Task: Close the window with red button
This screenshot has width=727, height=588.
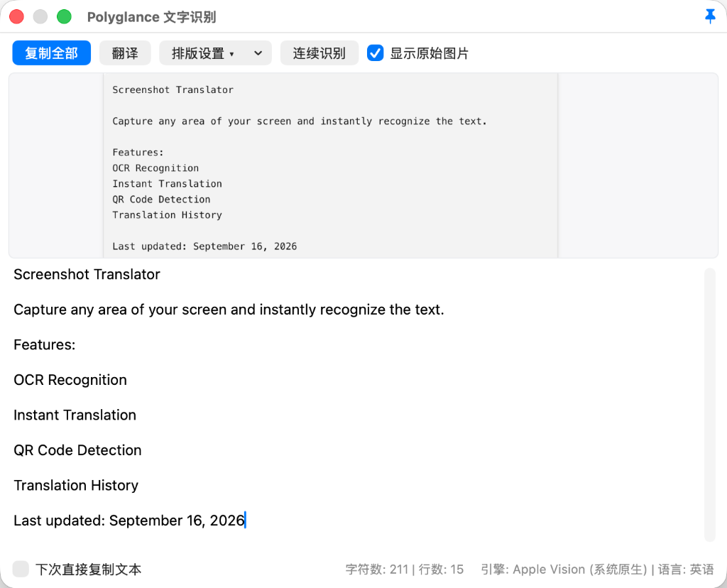Action: [17, 17]
